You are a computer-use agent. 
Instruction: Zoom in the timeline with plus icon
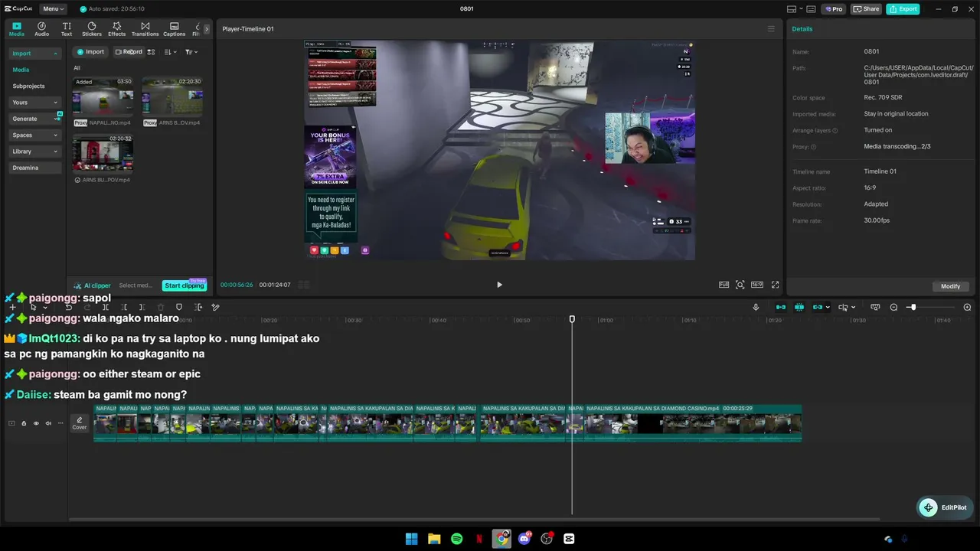[x=967, y=307]
